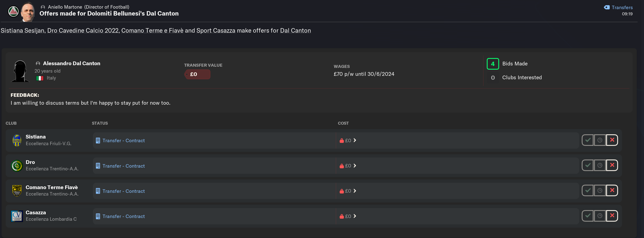Click the Italy flag icon
644x238 pixels.
40,78
